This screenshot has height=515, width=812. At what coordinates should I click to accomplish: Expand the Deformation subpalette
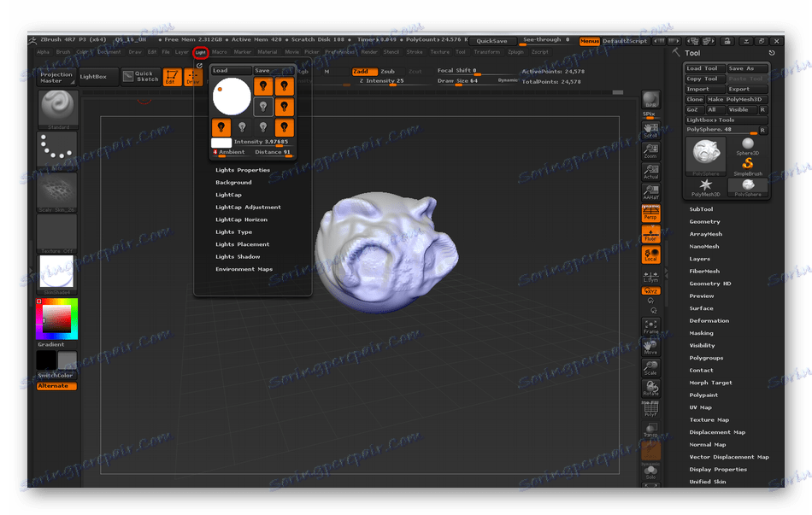tap(709, 321)
